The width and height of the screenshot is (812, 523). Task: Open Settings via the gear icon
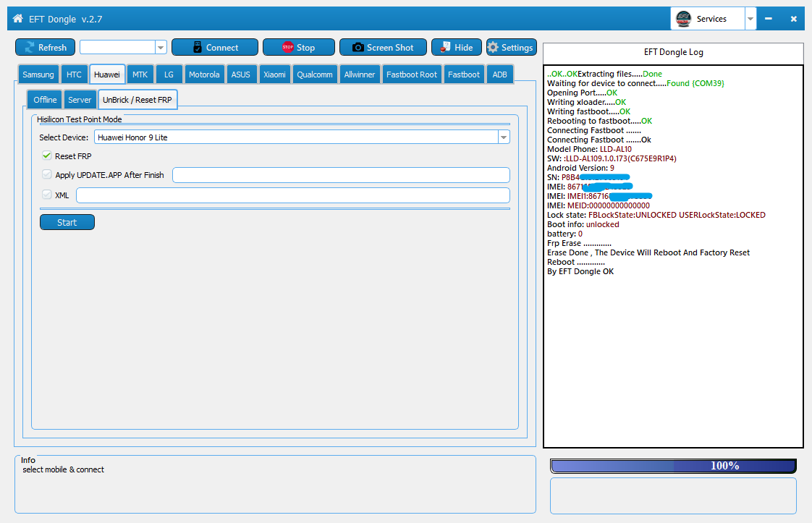492,47
